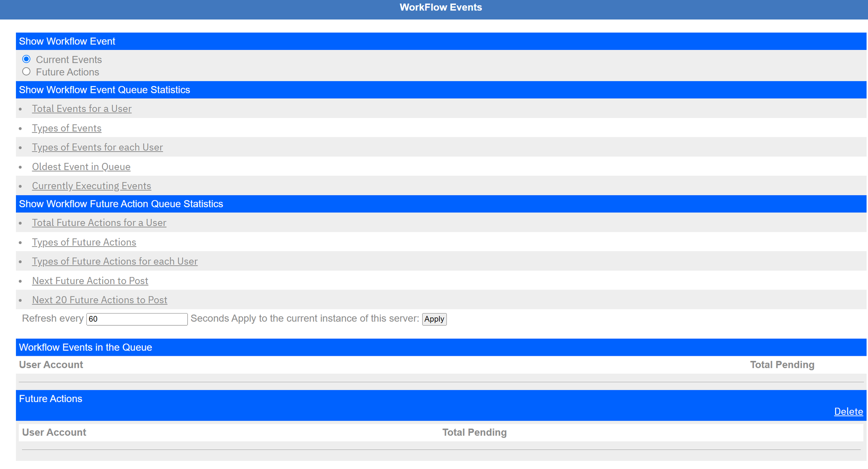Click the Delete link in Future Actions
This screenshot has width=868, height=469.
(848, 412)
